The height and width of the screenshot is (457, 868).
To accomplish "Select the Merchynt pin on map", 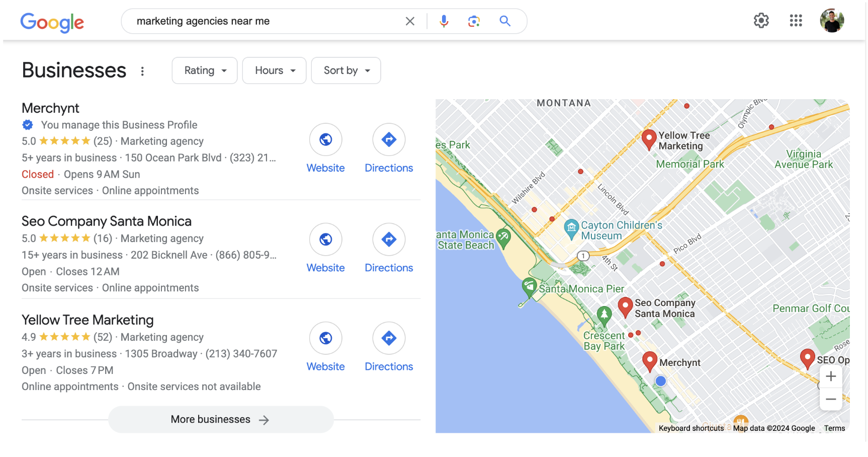I will pos(650,362).
